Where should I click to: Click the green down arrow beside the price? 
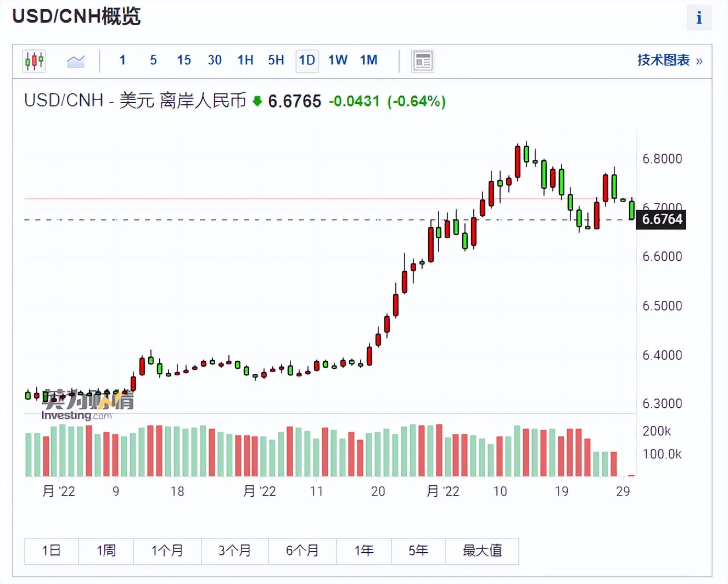tap(256, 102)
